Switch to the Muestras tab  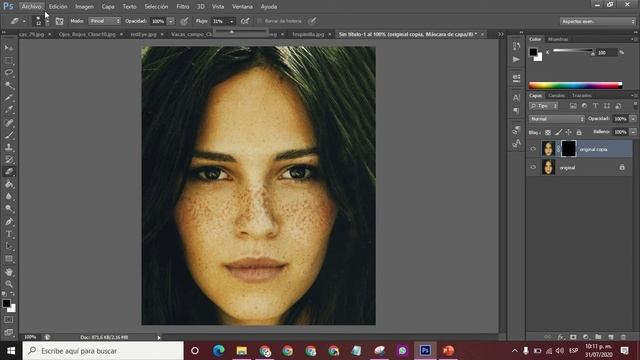[558, 39]
